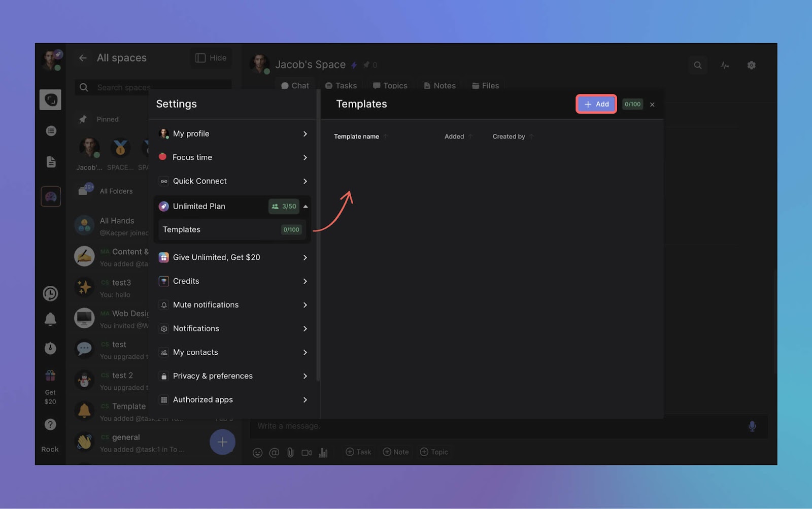Click the user avatar at top-left sidebar

(x=50, y=60)
